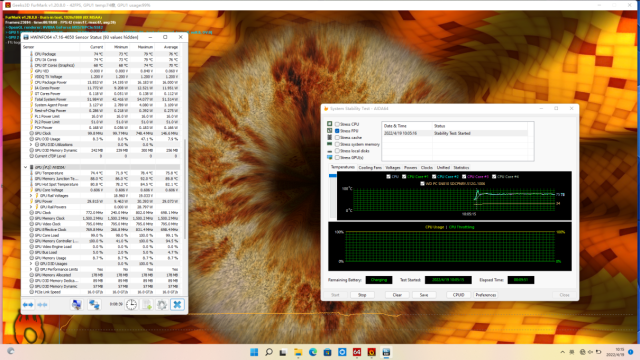Enable the Stress GPU(s) checkbox
The height and width of the screenshot is (360, 640).
coord(337,158)
